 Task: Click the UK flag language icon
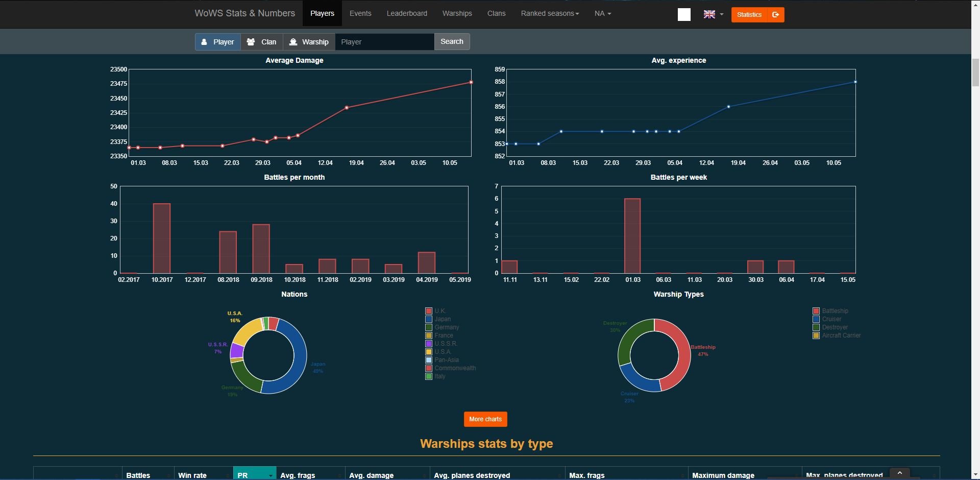709,14
